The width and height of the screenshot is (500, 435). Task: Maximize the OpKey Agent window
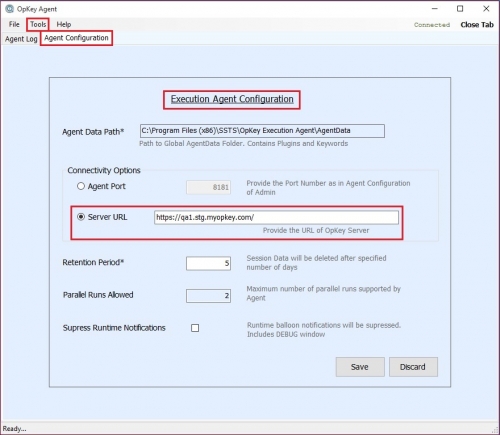coord(460,9)
